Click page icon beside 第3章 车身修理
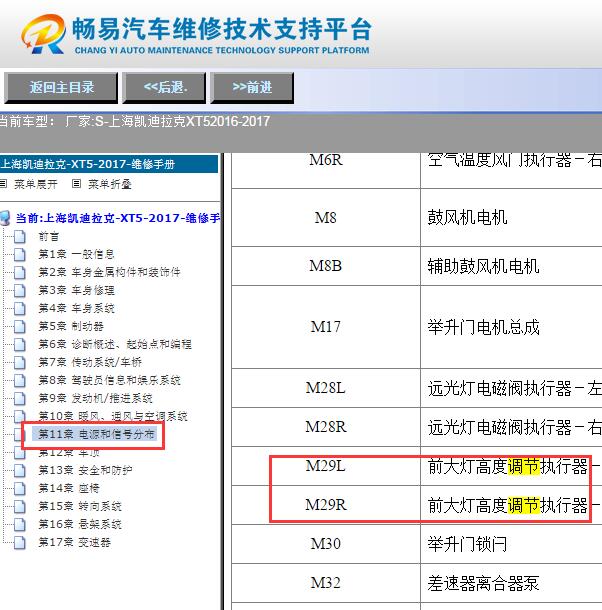This screenshot has height=610, width=602. pyautogui.click(x=19, y=290)
